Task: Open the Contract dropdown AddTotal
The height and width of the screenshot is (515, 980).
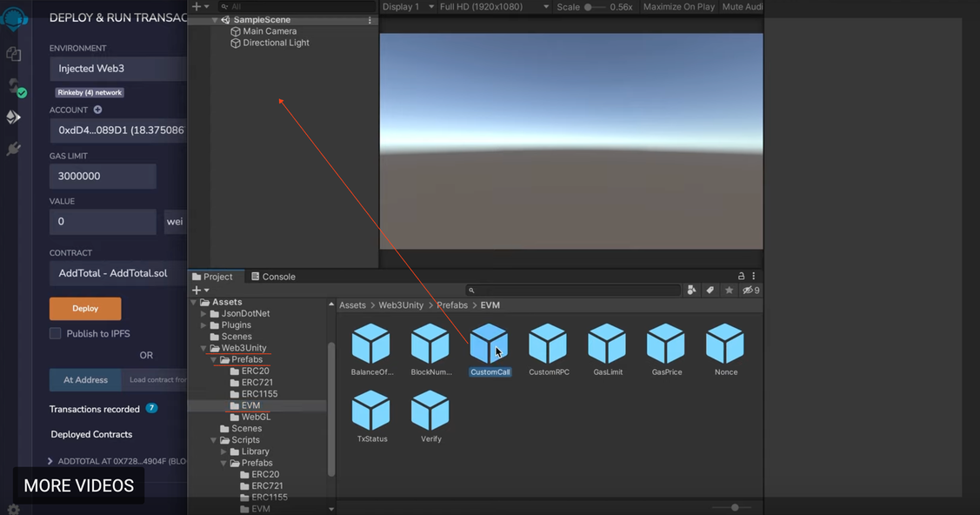Action: coord(118,273)
